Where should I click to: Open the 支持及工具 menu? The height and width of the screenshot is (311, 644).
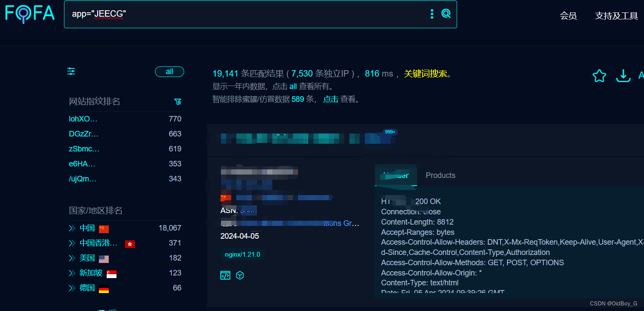[x=616, y=16]
